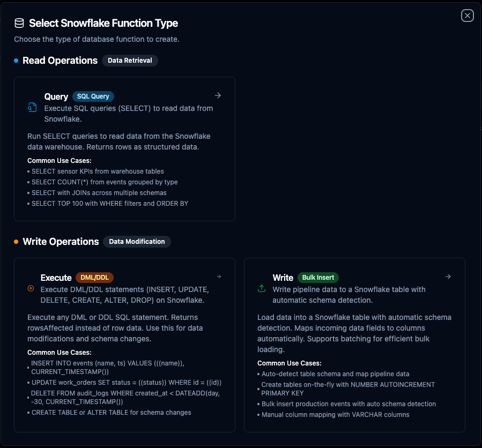Click the Query document search icon
Screen dimensions: 482x448
32,108
